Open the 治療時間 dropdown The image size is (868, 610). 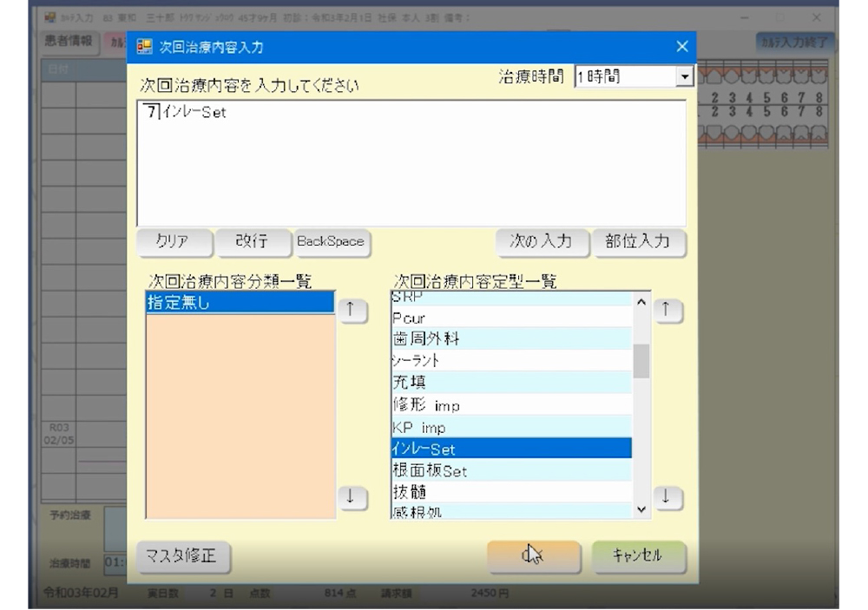684,77
